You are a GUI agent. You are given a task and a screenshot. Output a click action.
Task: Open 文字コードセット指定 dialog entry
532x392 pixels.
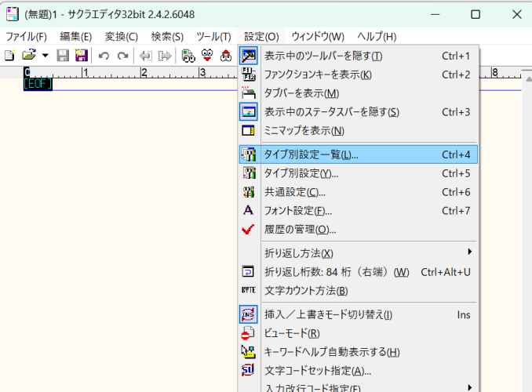[359, 371]
